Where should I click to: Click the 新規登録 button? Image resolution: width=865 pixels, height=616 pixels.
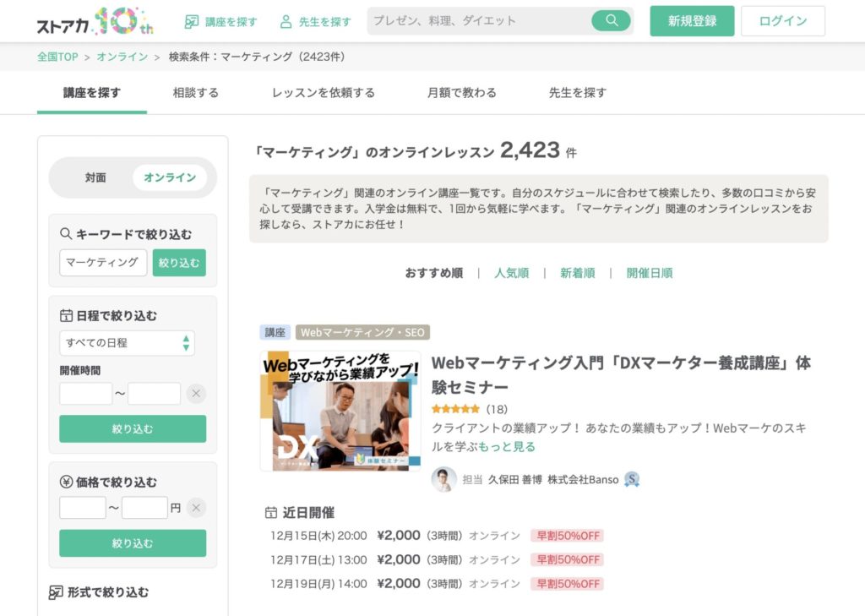(692, 21)
